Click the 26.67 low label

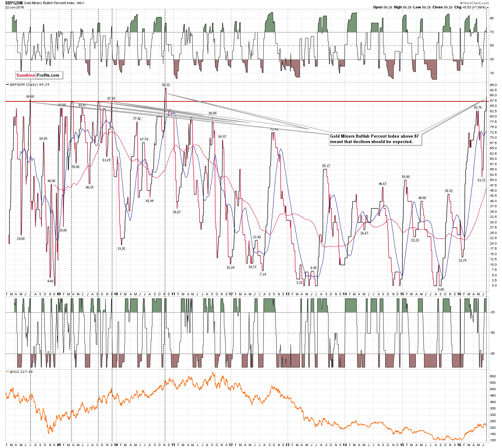point(364,233)
